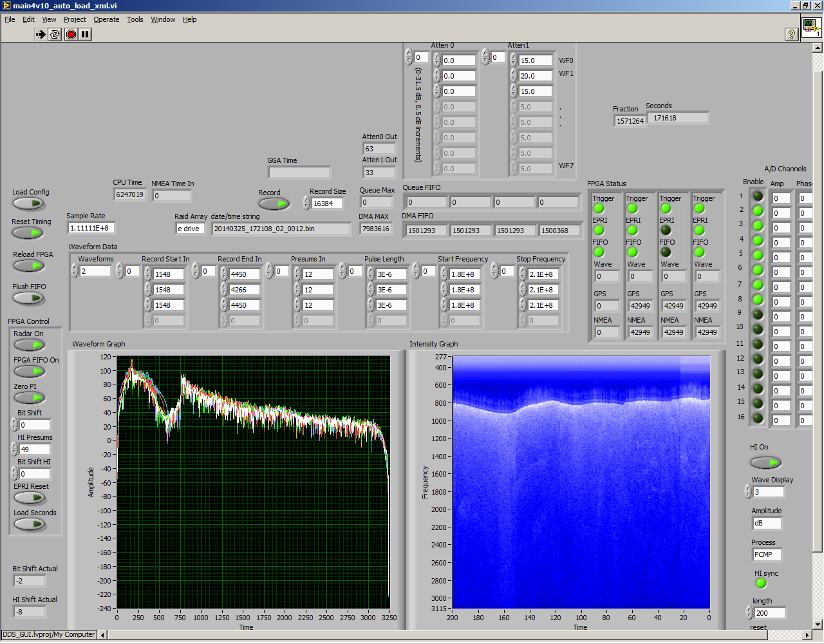Click the Record Size input field
The height and width of the screenshot is (644, 824).
click(x=327, y=204)
